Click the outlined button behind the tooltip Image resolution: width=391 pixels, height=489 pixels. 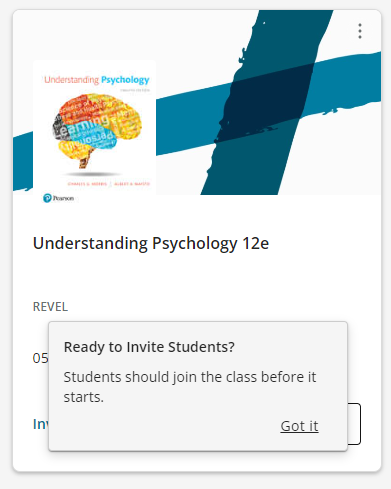tap(354, 424)
